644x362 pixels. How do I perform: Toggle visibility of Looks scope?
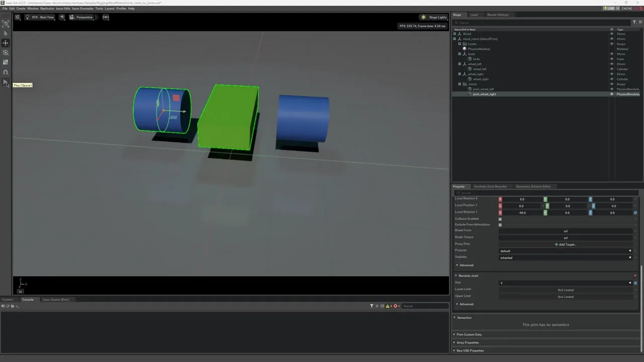pos(612,44)
